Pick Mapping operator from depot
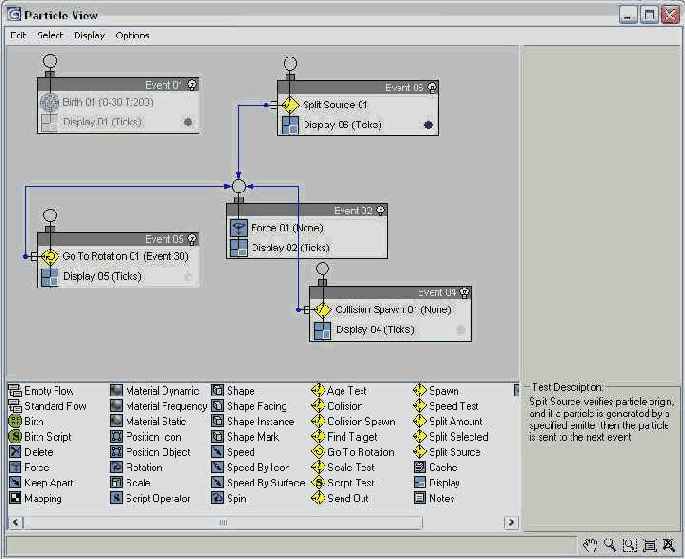The height and width of the screenshot is (559, 685). (x=35, y=498)
